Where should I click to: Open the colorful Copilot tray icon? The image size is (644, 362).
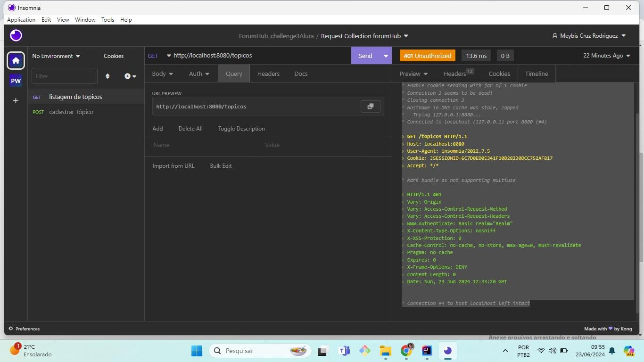(x=628, y=351)
